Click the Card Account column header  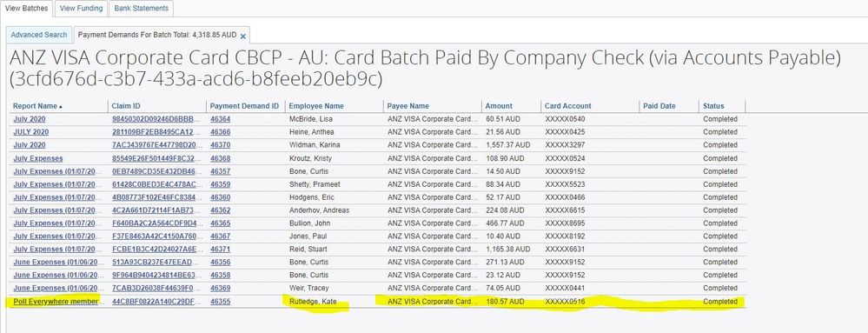coord(568,106)
